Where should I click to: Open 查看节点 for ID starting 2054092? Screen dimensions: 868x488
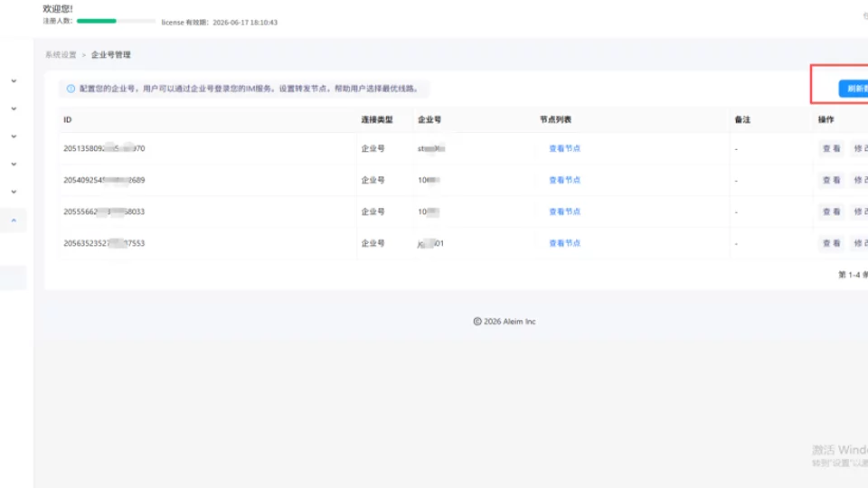coord(564,180)
